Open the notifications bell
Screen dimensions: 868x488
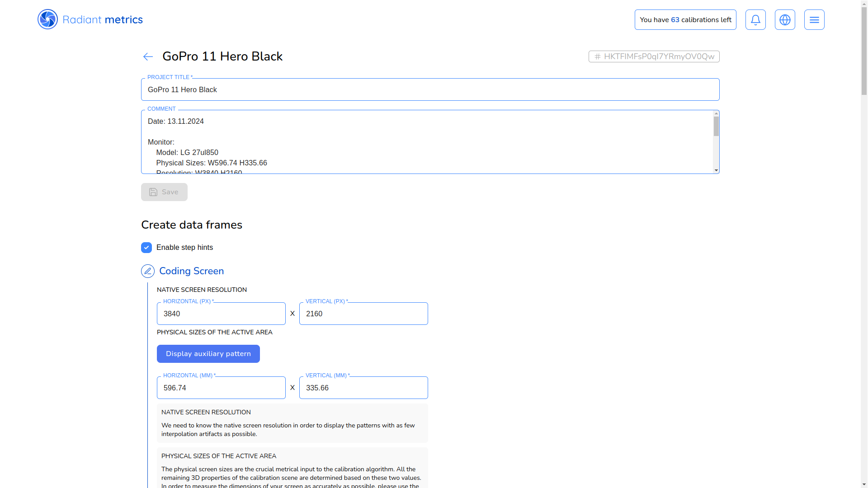pyautogui.click(x=755, y=20)
